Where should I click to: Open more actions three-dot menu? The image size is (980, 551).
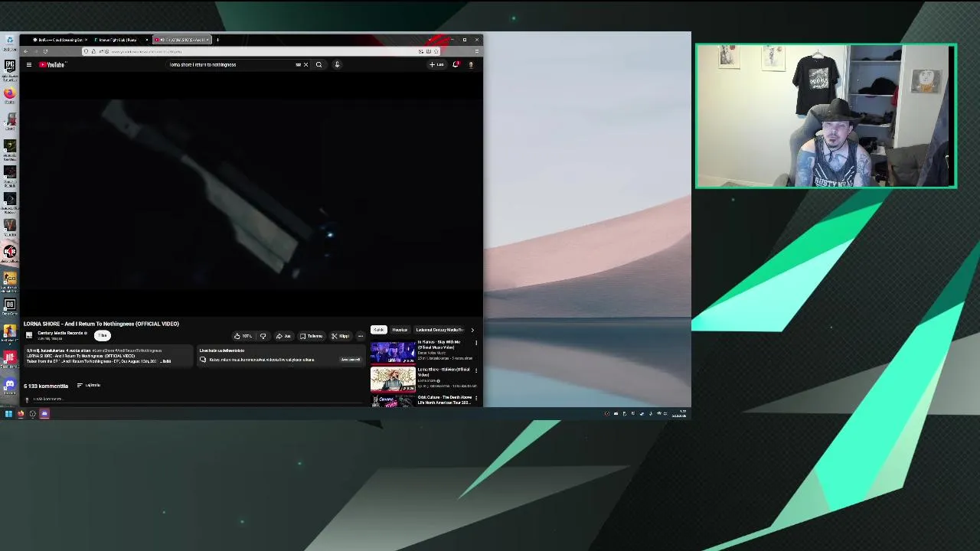click(x=361, y=336)
